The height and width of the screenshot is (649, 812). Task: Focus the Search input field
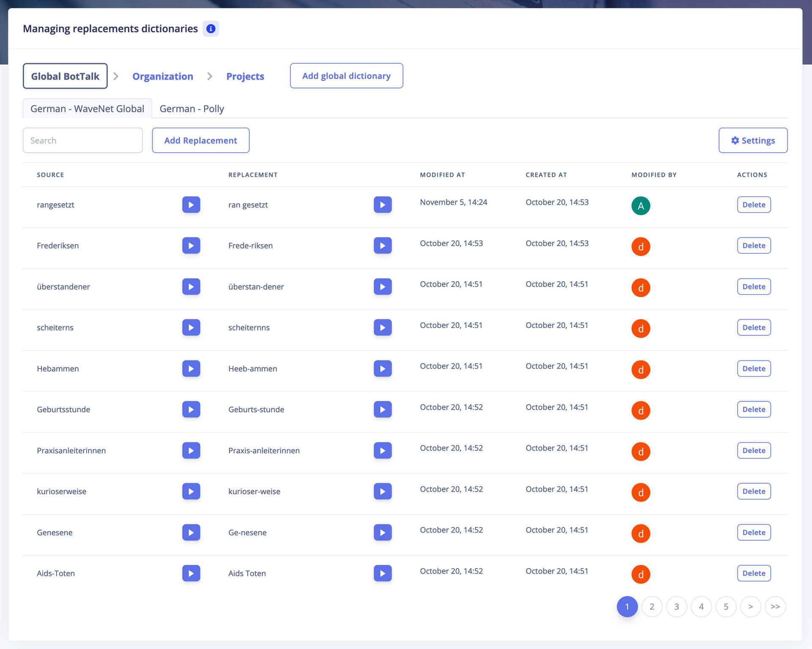point(83,140)
